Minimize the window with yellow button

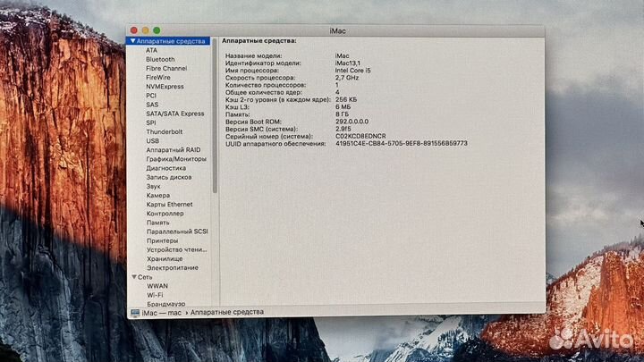point(146,30)
